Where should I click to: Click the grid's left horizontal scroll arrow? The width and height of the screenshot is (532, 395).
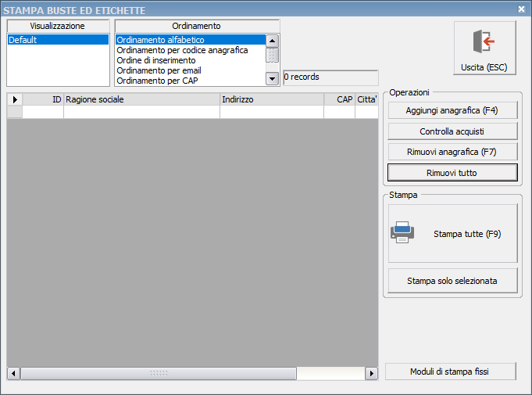(x=13, y=374)
